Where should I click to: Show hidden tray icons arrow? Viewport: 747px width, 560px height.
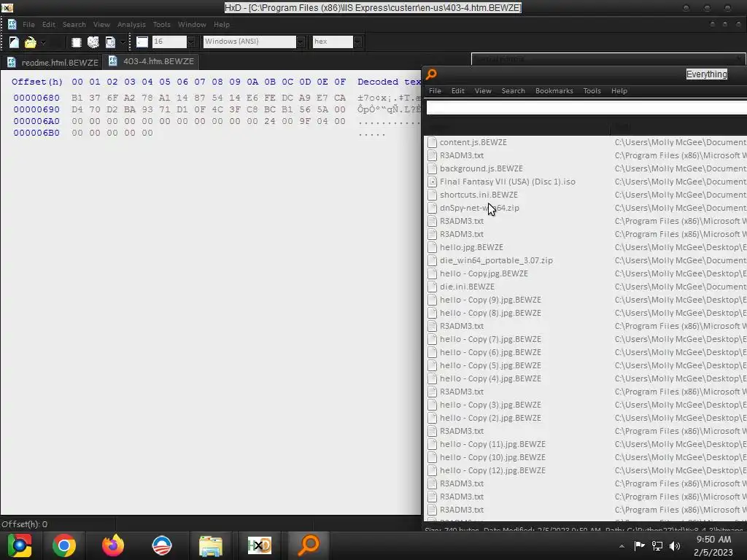[x=622, y=546]
